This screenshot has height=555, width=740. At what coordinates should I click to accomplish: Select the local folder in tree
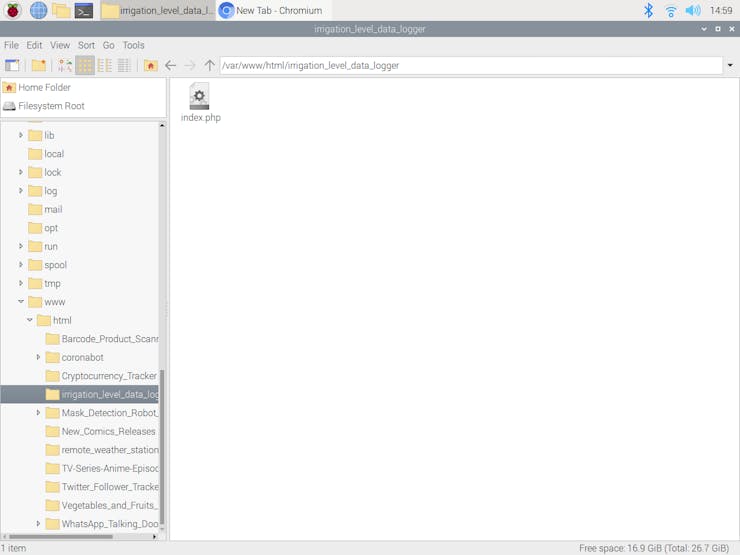pyautogui.click(x=46, y=154)
